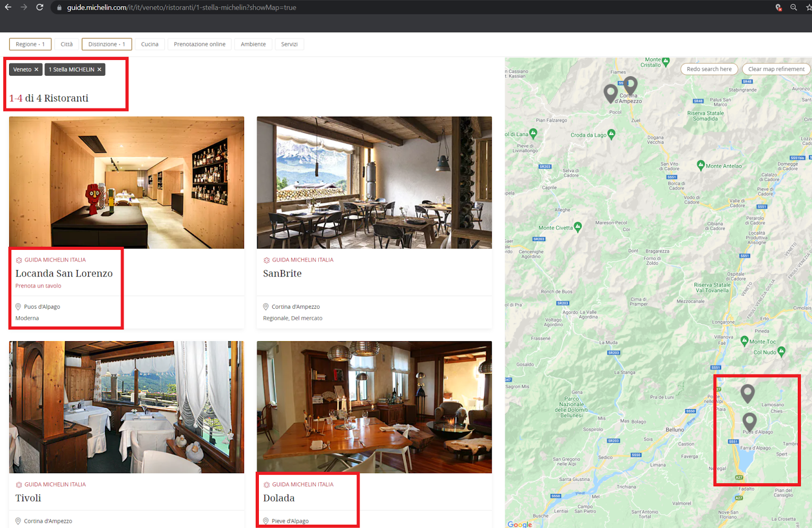Click the gray pin above Pocol
This screenshot has width=812, height=528.
click(611, 94)
